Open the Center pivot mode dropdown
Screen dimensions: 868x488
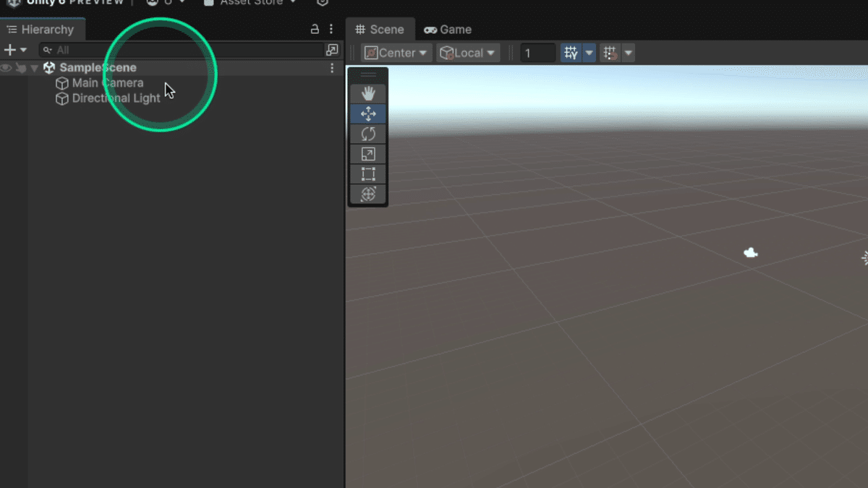[x=396, y=53]
